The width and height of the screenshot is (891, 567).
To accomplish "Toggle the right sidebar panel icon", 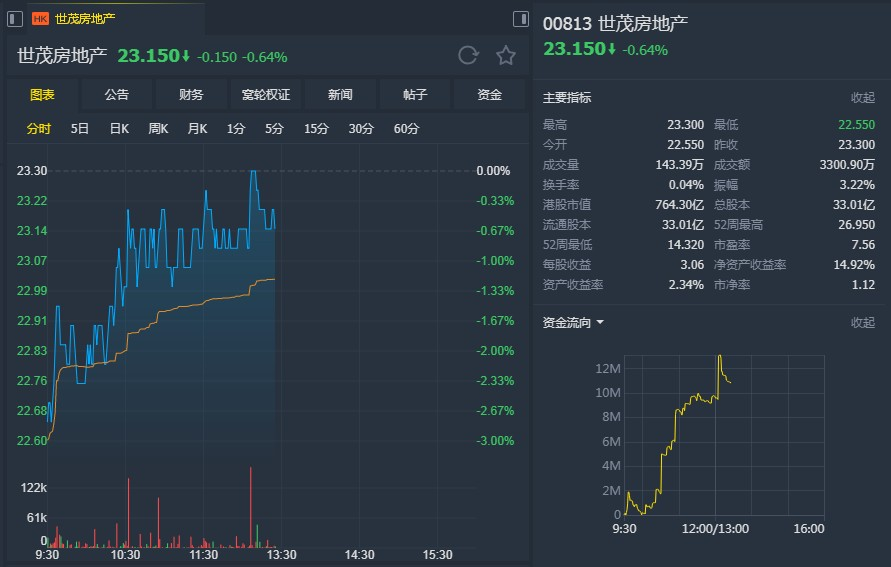I will pyautogui.click(x=520, y=19).
